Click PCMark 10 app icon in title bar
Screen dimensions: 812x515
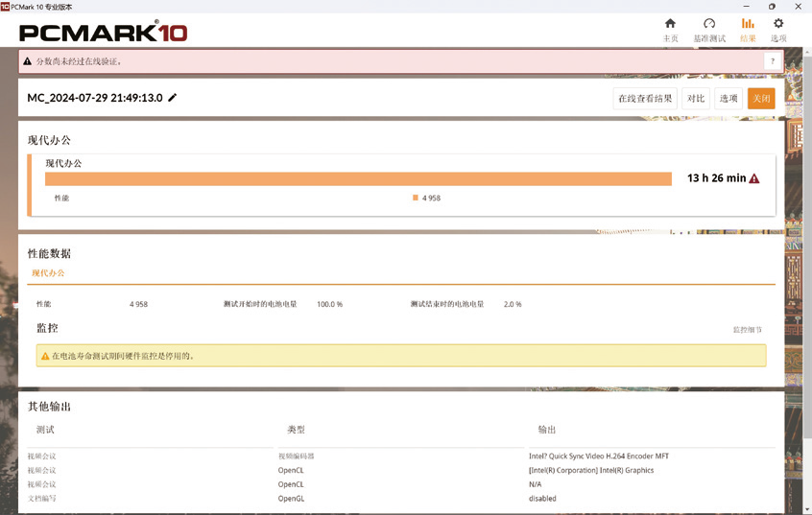point(5,6)
